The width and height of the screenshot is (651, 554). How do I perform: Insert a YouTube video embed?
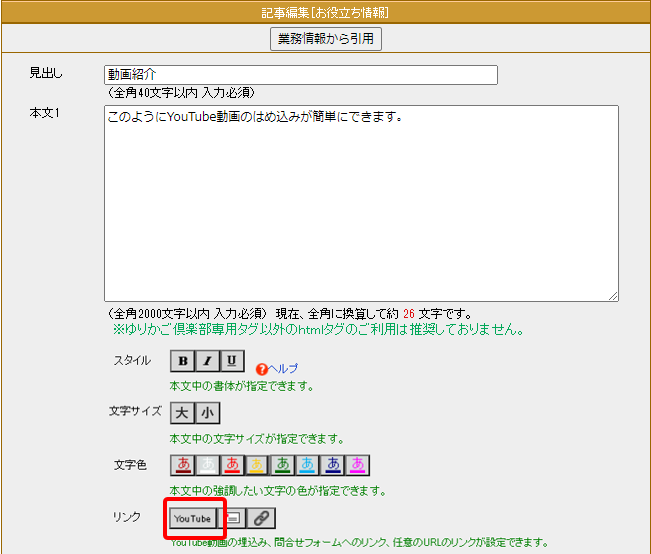coord(193,518)
